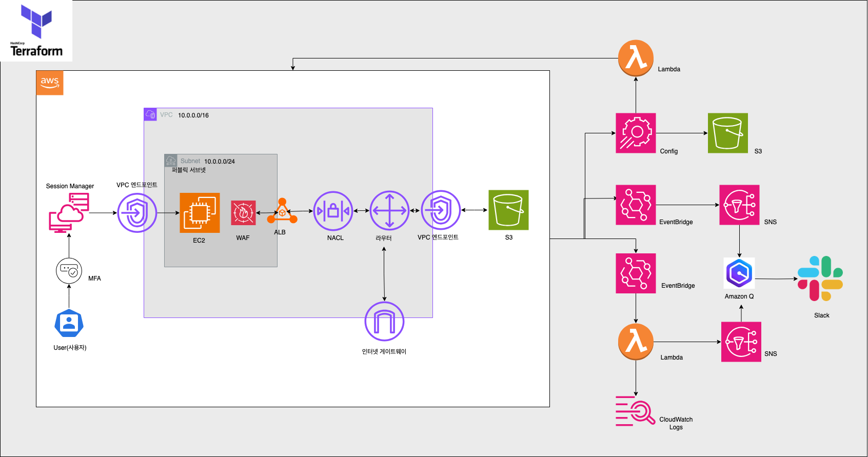This screenshot has height=457, width=868.
Task: Click the EC2 label
Action: (199, 241)
